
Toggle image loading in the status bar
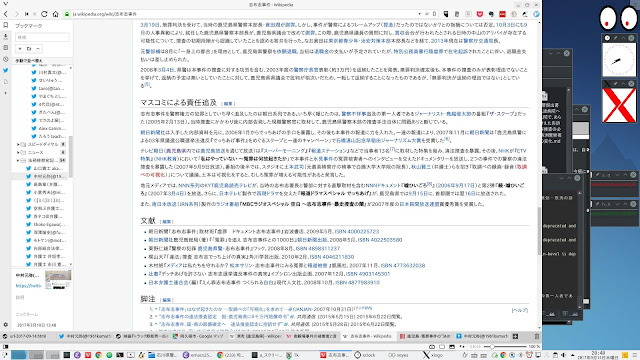[452, 347]
